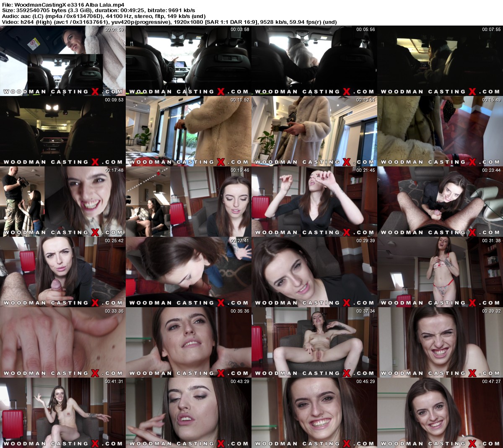Select the frame at 00:03:58
Viewport: 503px width, 448px height.
[x=189, y=61]
